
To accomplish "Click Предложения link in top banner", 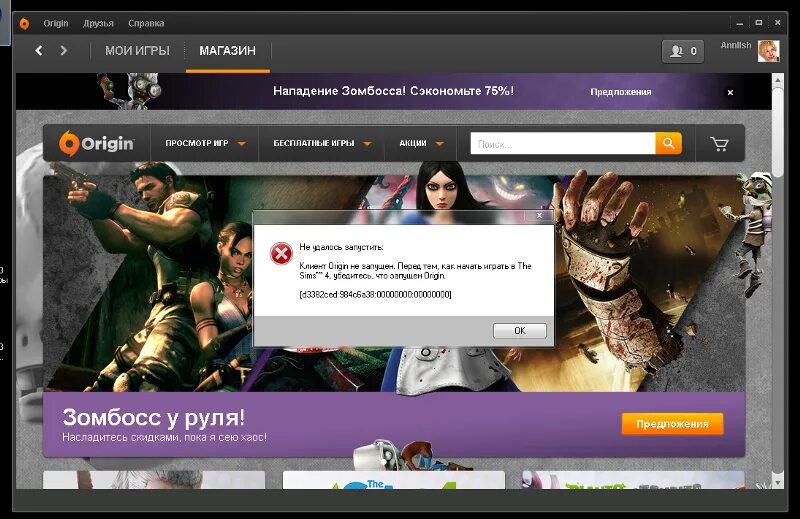I will tap(620, 92).
